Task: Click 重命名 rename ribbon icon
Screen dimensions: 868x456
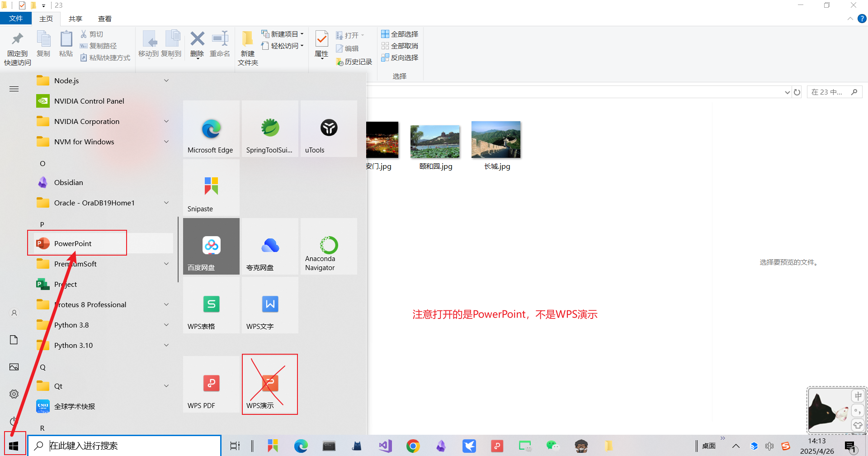Action: tap(220, 44)
